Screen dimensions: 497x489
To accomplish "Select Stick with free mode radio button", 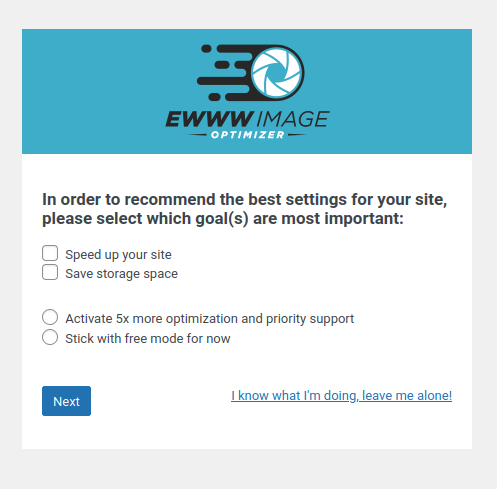I will coord(50,337).
